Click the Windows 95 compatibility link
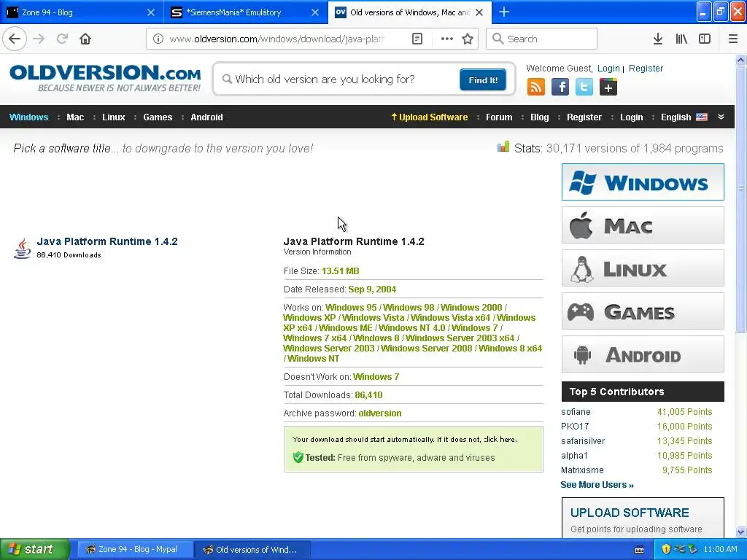This screenshot has height=560, width=747. [351, 308]
